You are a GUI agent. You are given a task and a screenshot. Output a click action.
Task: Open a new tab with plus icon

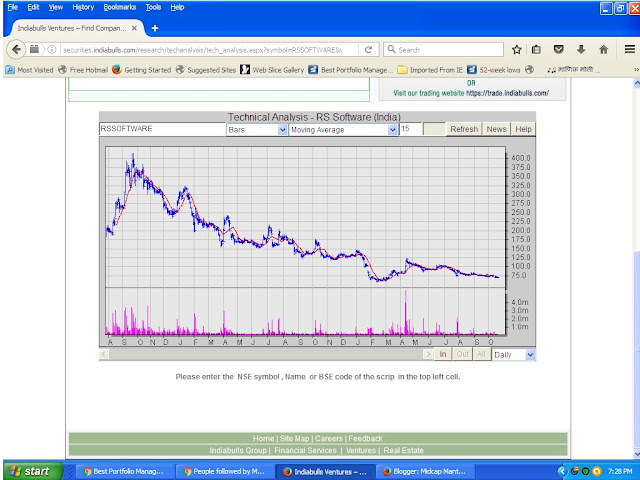coord(155,28)
